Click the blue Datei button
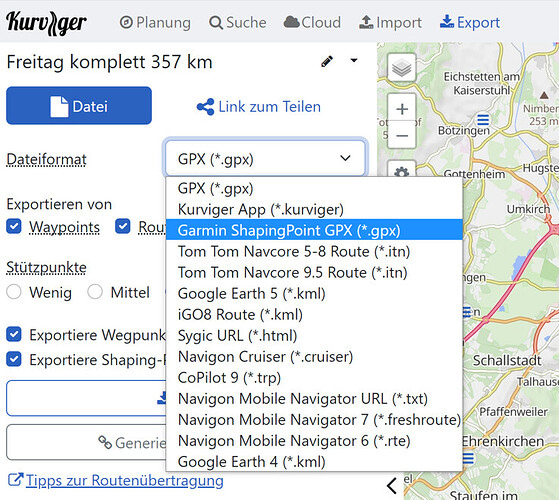This screenshot has height=500, width=559. [x=79, y=105]
